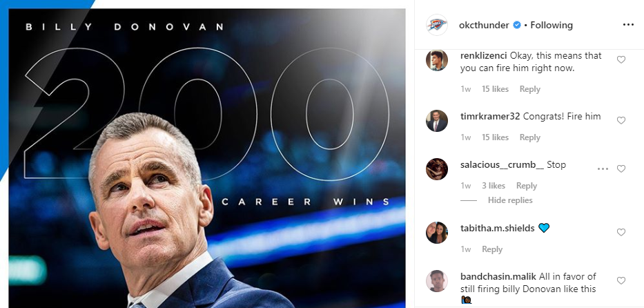Image resolution: width=644 pixels, height=308 pixels.
Task: Open post options three-dot menu
Action: pyautogui.click(x=628, y=25)
